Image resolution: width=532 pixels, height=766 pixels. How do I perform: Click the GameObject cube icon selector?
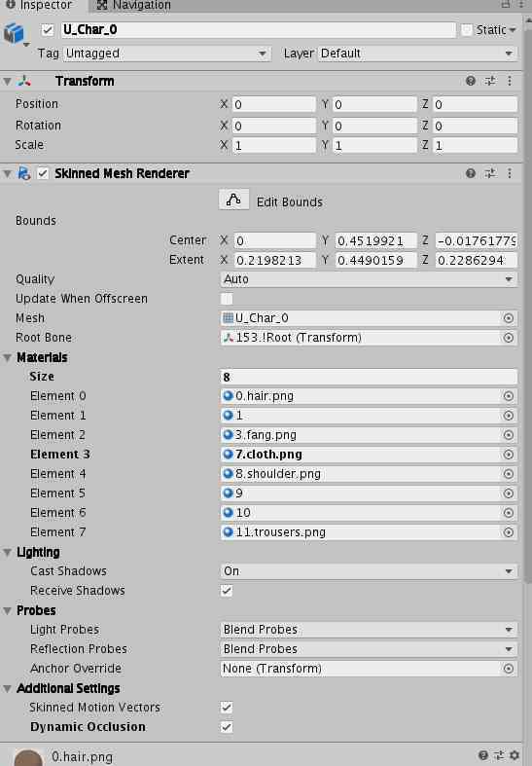coord(15,33)
